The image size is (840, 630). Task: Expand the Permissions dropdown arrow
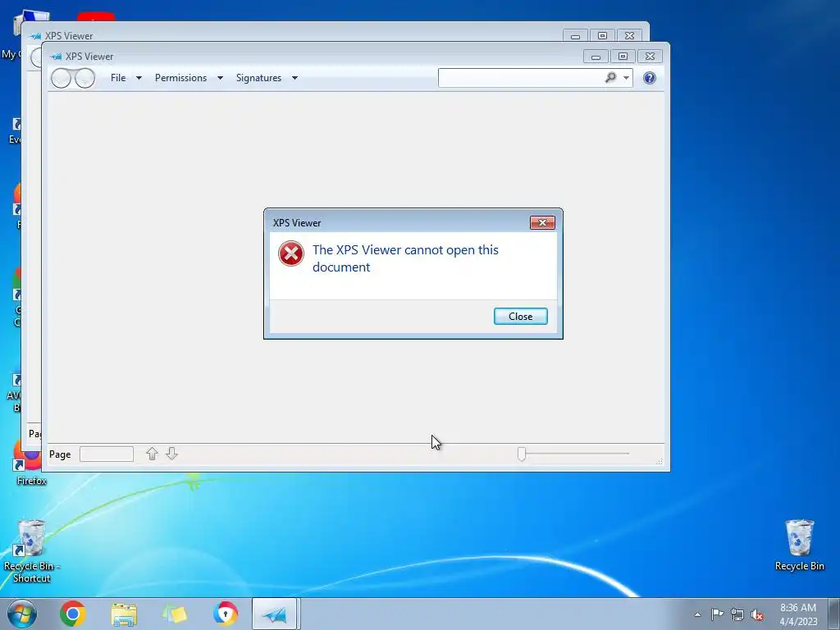pyautogui.click(x=220, y=78)
